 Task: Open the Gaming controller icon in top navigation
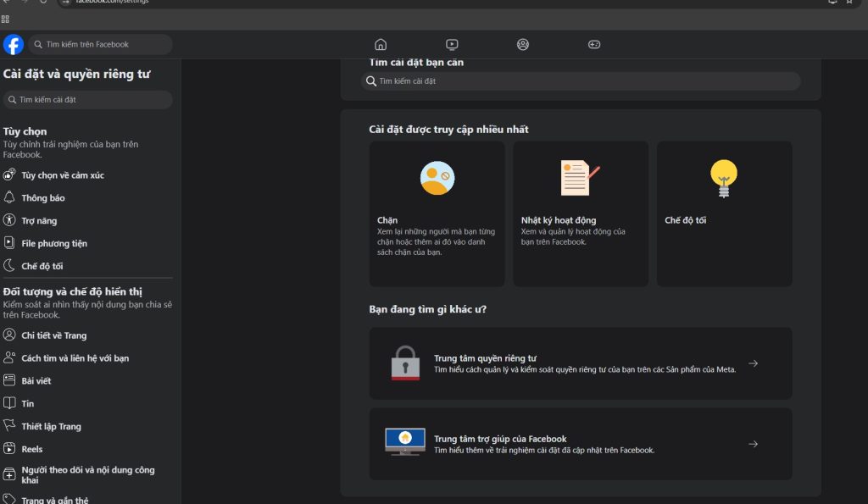[x=594, y=45]
